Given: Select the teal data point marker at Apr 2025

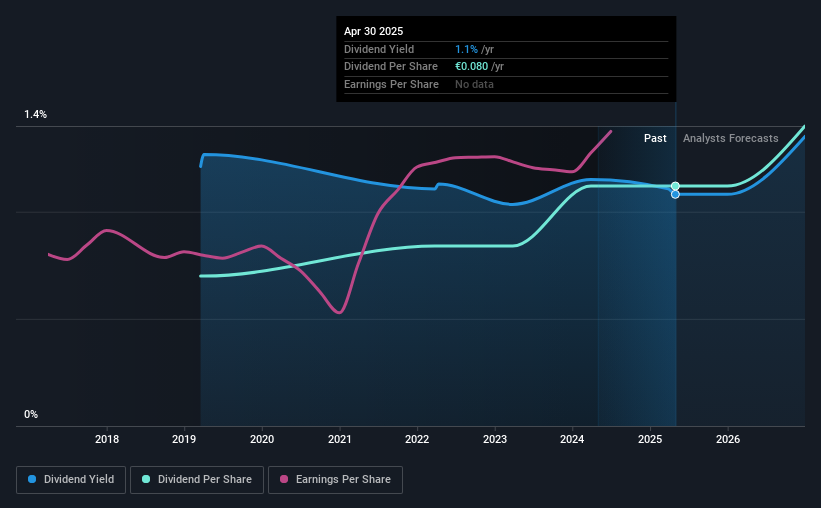Looking at the screenshot, I should click(675, 186).
